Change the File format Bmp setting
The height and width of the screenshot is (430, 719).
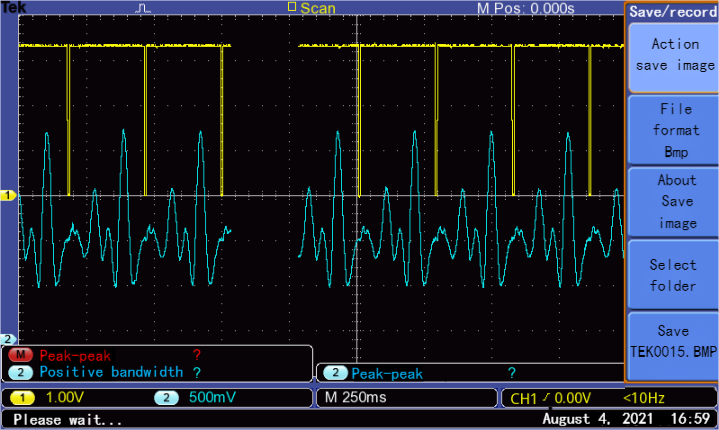pyautogui.click(x=674, y=130)
